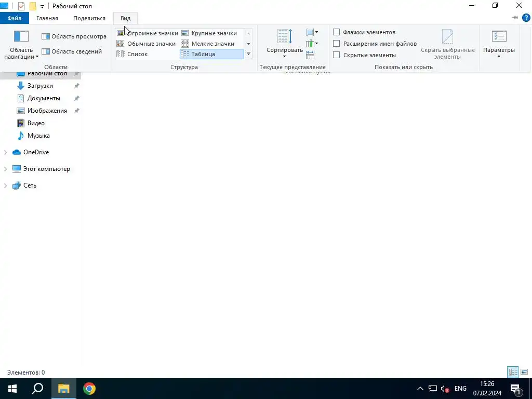532x399 pixels.
Task: Click the pin ribbon icon
Action: pyautogui.click(x=515, y=18)
